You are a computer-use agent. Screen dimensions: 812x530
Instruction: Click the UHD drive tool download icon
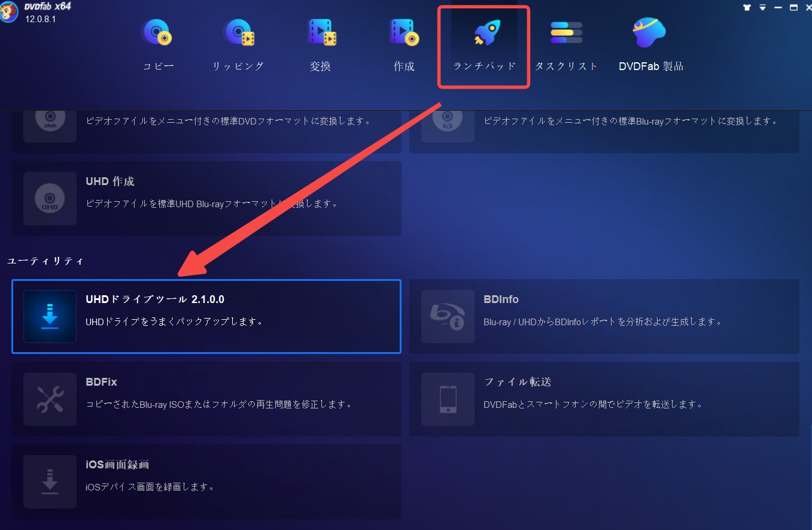pyautogui.click(x=50, y=316)
